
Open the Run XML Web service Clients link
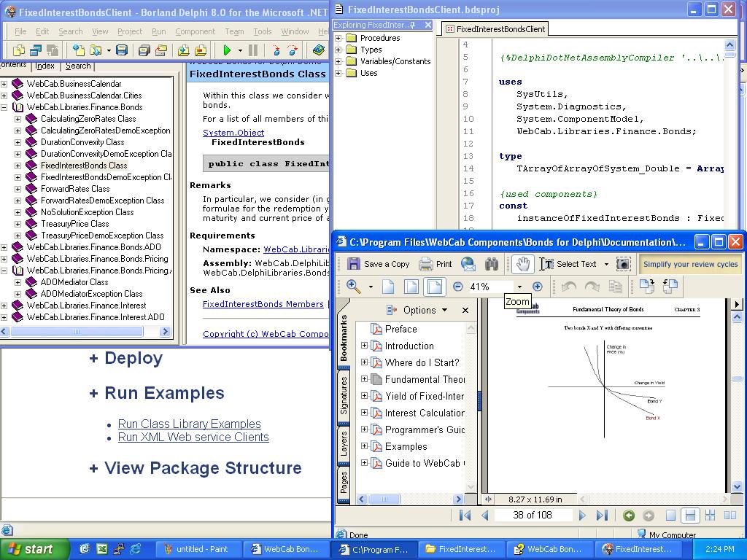tap(193, 437)
